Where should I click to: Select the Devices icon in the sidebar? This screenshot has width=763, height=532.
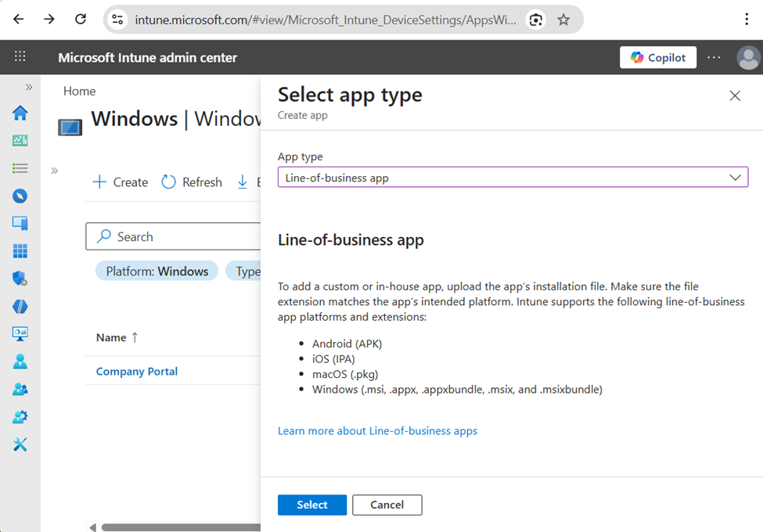21,223
